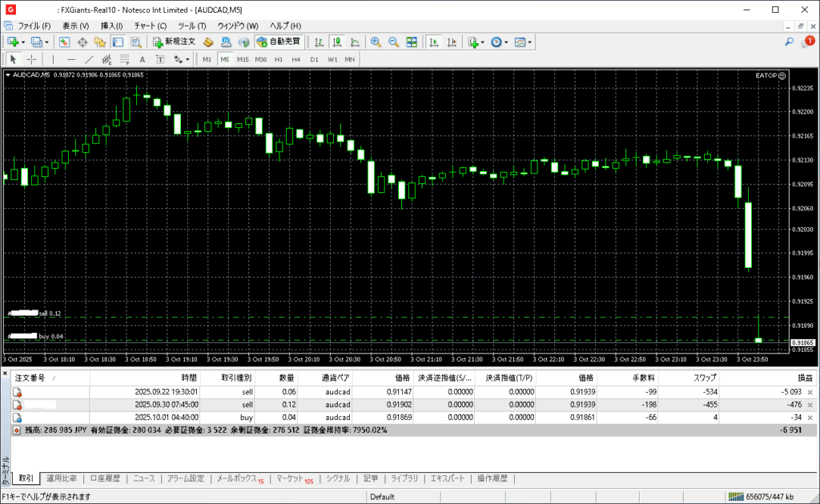Switch chart to candlestick display mode
Screen dimensions: 820x504
click(x=337, y=42)
